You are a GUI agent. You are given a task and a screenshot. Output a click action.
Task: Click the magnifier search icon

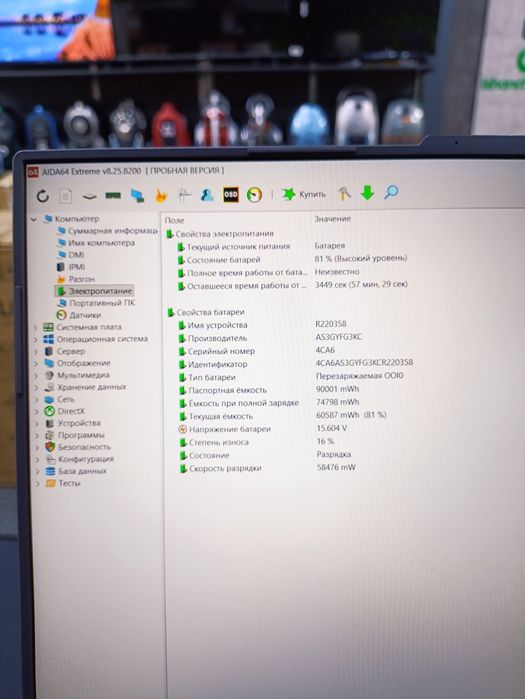pos(391,193)
